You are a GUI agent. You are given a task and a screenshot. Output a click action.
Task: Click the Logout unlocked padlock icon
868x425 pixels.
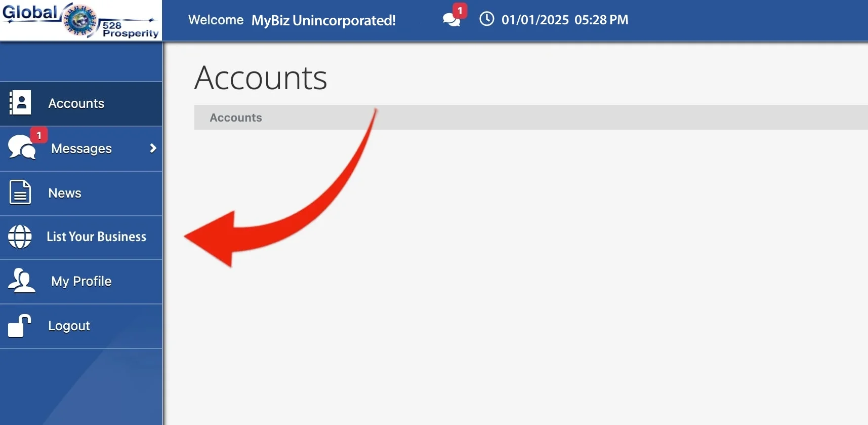pyautogui.click(x=19, y=326)
